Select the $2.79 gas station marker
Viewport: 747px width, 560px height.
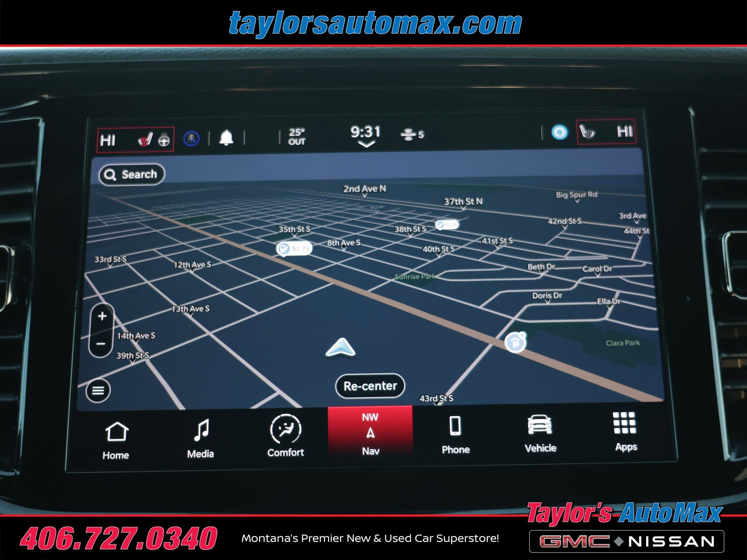[x=294, y=249]
